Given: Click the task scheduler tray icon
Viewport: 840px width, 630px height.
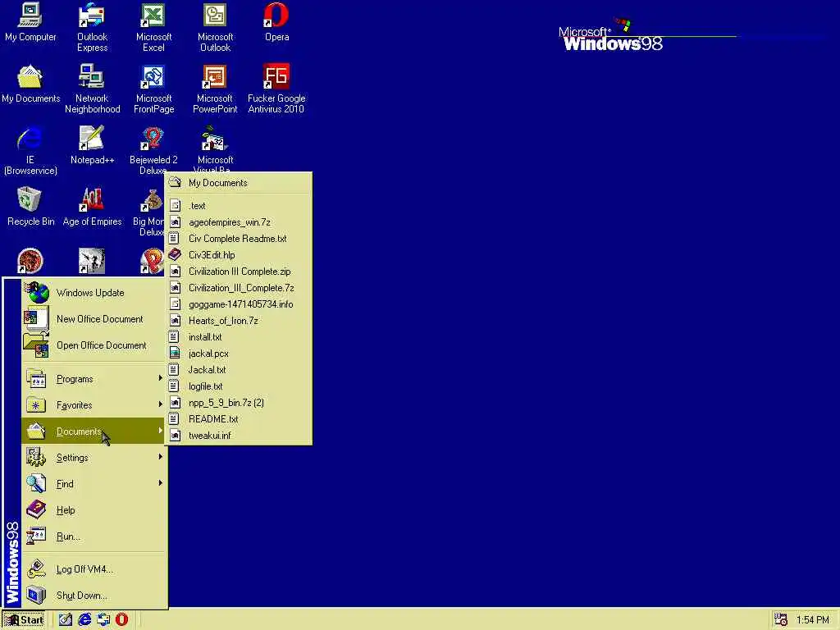Looking at the screenshot, I should click(x=781, y=620).
